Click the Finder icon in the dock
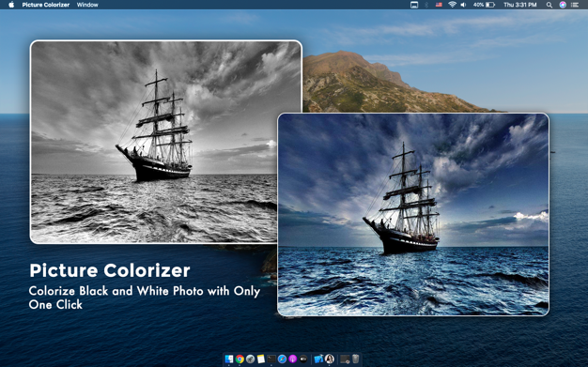588x367 pixels. pyautogui.click(x=229, y=359)
